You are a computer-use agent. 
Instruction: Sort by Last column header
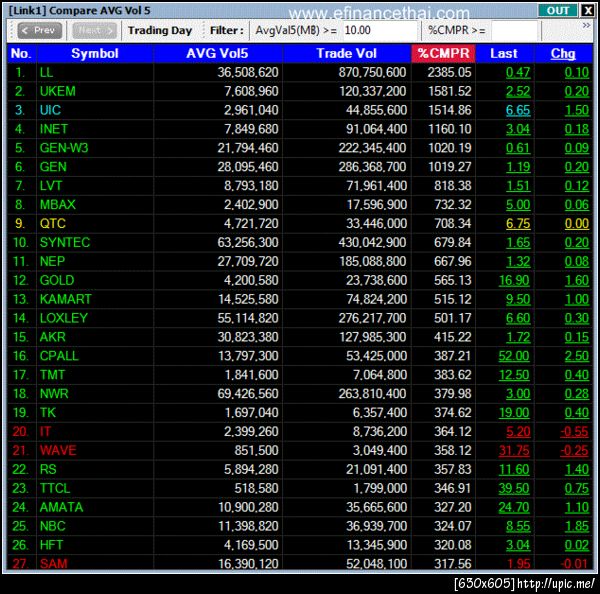(504, 53)
